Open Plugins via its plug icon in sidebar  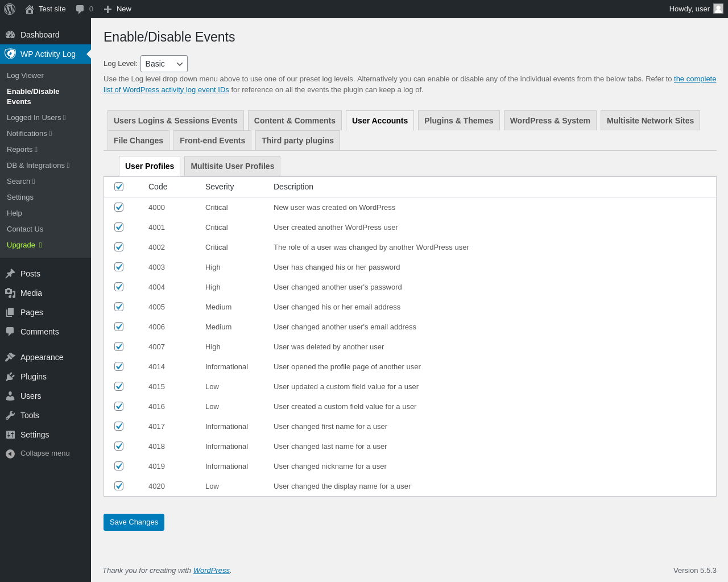pos(10,377)
